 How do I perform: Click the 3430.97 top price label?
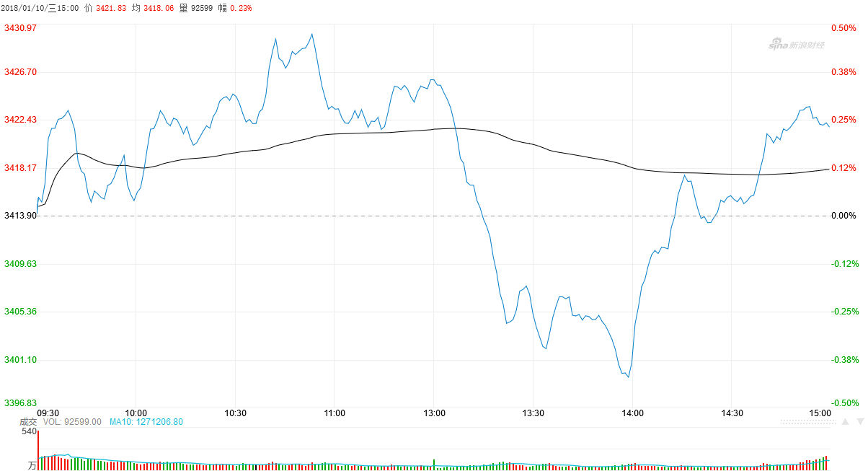click(x=20, y=27)
